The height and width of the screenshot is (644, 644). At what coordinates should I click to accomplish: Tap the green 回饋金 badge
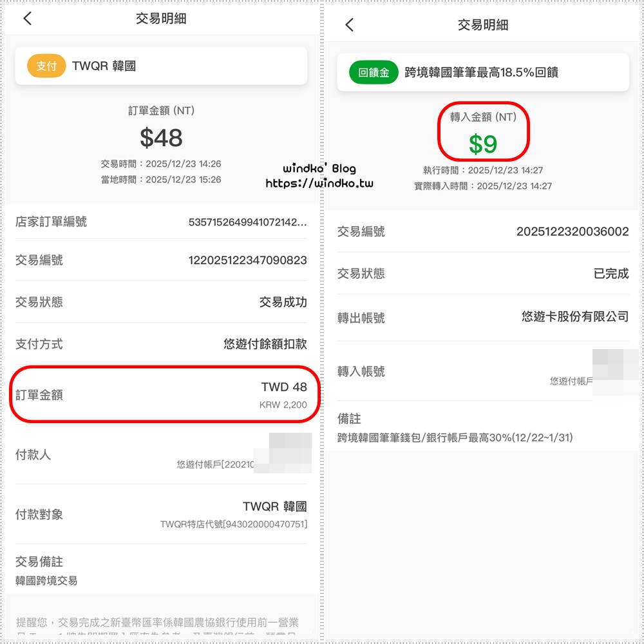374,72
